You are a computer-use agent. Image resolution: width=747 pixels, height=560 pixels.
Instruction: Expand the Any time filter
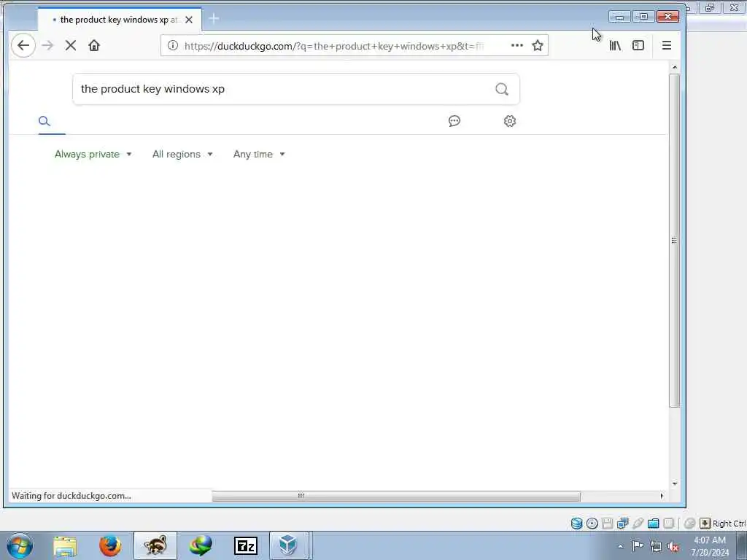pyautogui.click(x=259, y=155)
